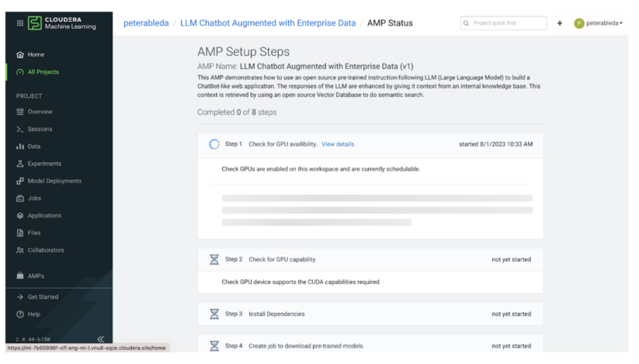Image resolution: width=639 pixels, height=364 pixels.
Task: Open the project Overview page
Action: [x=40, y=112]
